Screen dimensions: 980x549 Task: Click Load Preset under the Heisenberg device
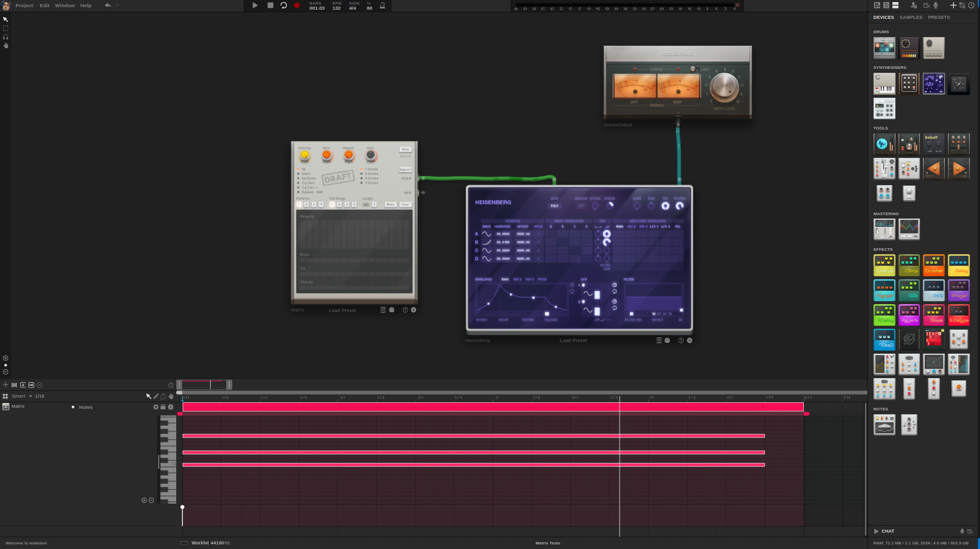click(x=573, y=341)
